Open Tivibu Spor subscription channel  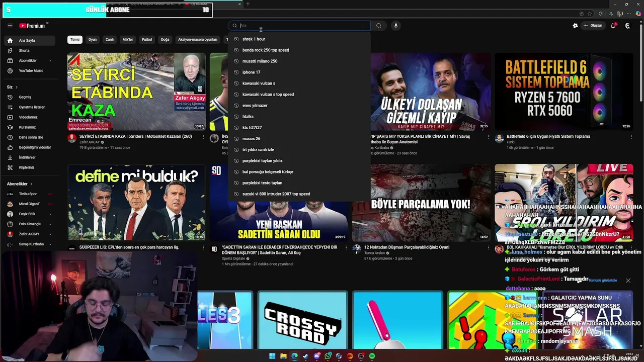pyautogui.click(x=29, y=194)
